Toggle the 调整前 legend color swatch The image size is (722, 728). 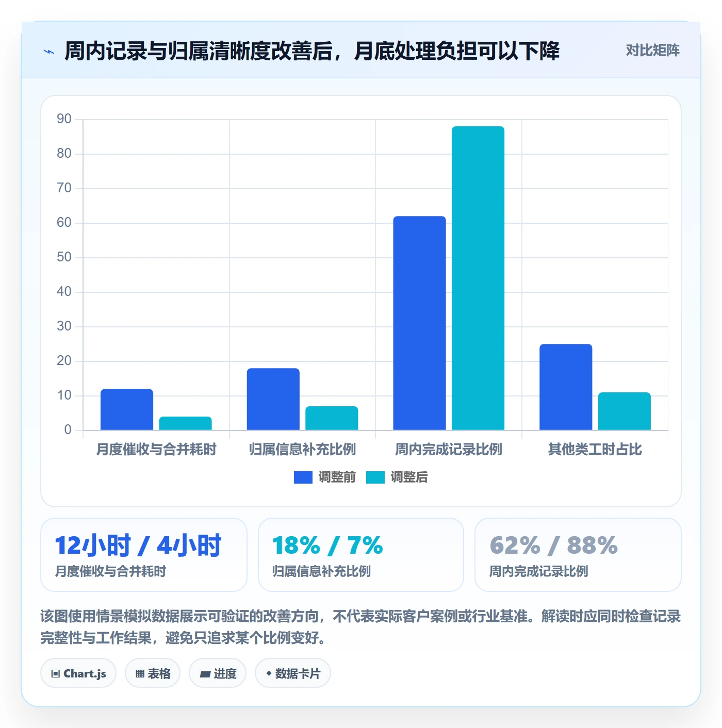[303, 477]
